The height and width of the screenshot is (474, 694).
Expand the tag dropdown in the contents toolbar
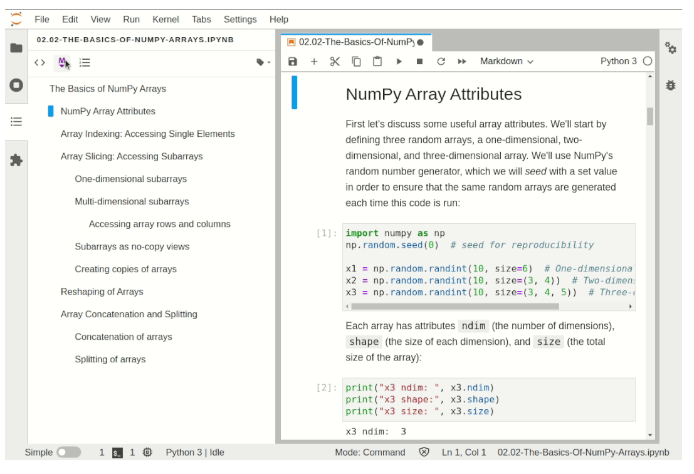click(x=262, y=62)
